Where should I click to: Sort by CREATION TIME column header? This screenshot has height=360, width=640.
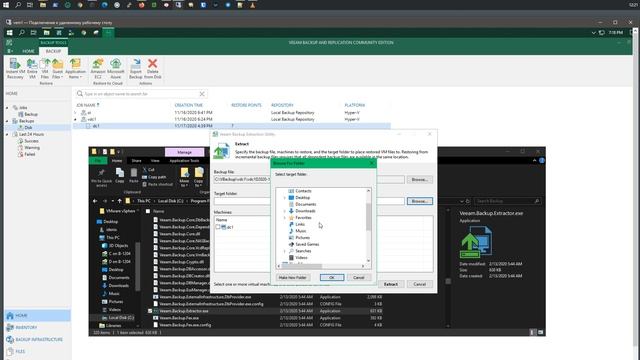point(189,105)
